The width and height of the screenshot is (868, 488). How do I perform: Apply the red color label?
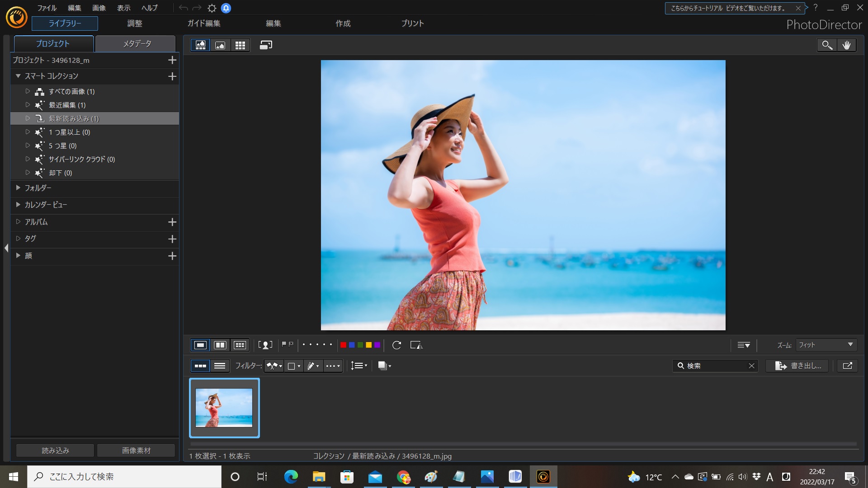click(x=343, y=345)
